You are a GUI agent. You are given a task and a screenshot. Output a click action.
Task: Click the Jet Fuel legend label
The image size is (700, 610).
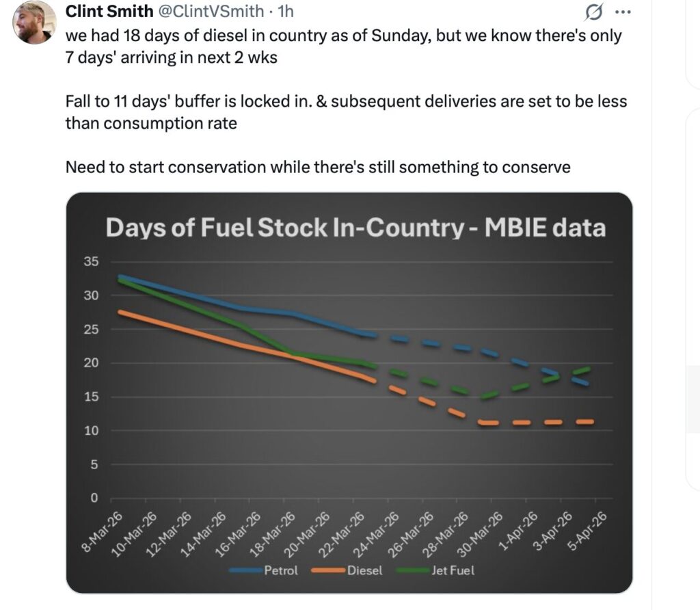coord(453,570)
